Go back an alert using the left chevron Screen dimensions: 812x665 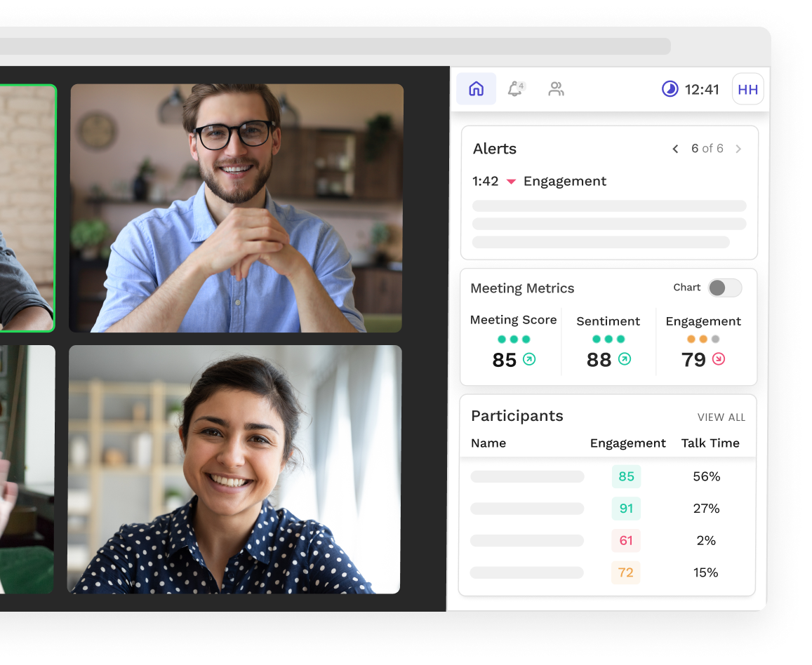[x=675, y=148]
